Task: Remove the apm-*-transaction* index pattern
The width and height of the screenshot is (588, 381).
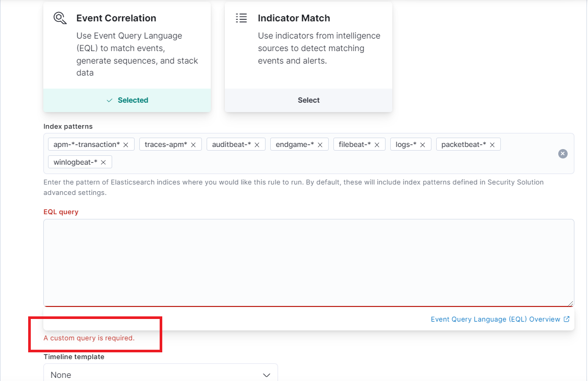Action: click(125, 144)
